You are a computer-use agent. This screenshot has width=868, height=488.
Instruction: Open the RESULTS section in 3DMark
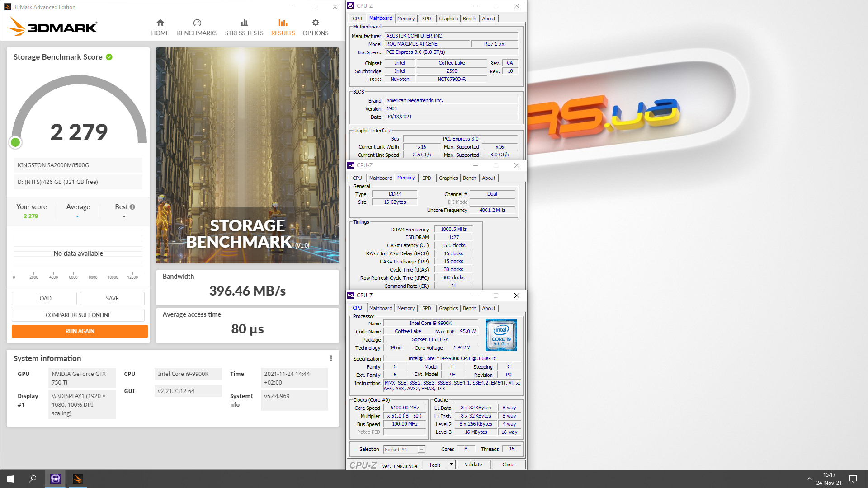coord(283,28)
